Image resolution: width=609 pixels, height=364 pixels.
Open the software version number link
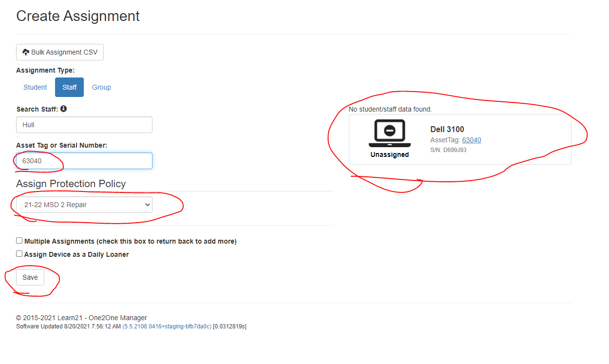click(167, 326)
